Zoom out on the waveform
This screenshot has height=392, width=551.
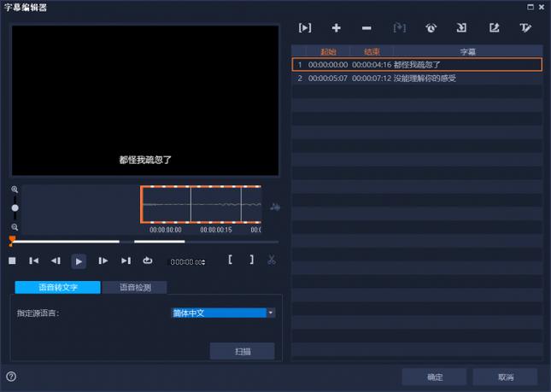coord(15,227)
